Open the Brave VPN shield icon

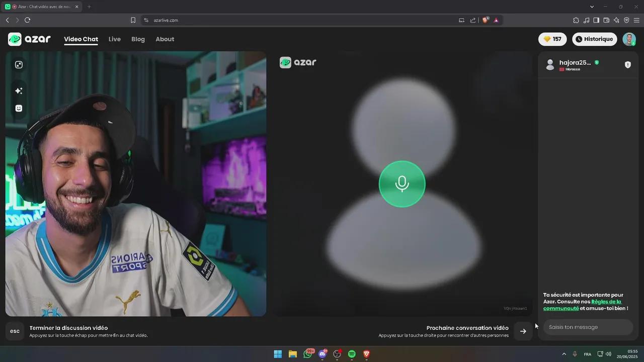pyautogui.click(x=626, y=20)
